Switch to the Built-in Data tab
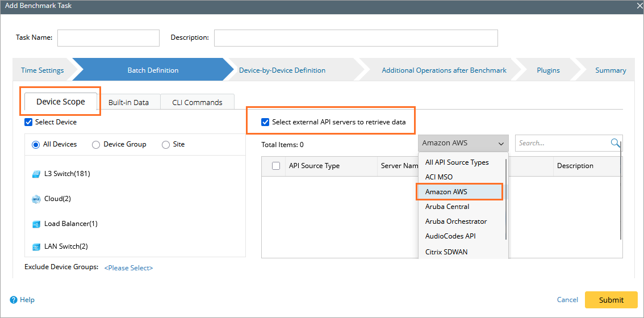This screenshot has height=318, width=644. 128,102
